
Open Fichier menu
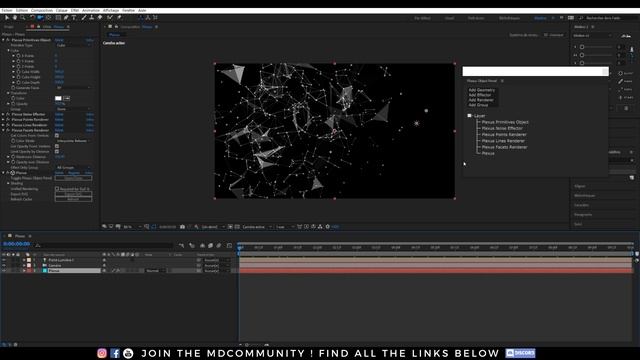(7, 11)
